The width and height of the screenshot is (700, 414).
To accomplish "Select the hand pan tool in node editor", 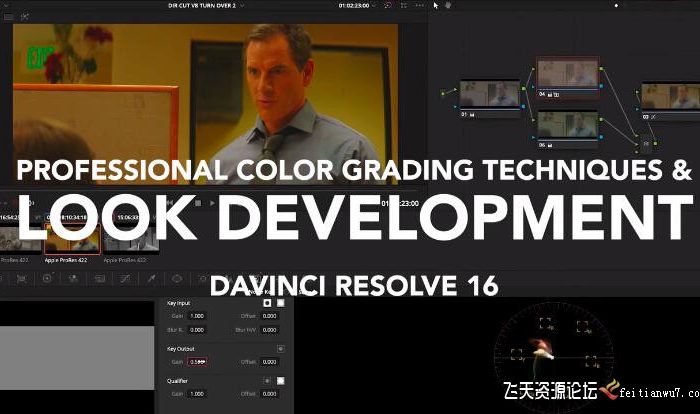I will (448, 6).
